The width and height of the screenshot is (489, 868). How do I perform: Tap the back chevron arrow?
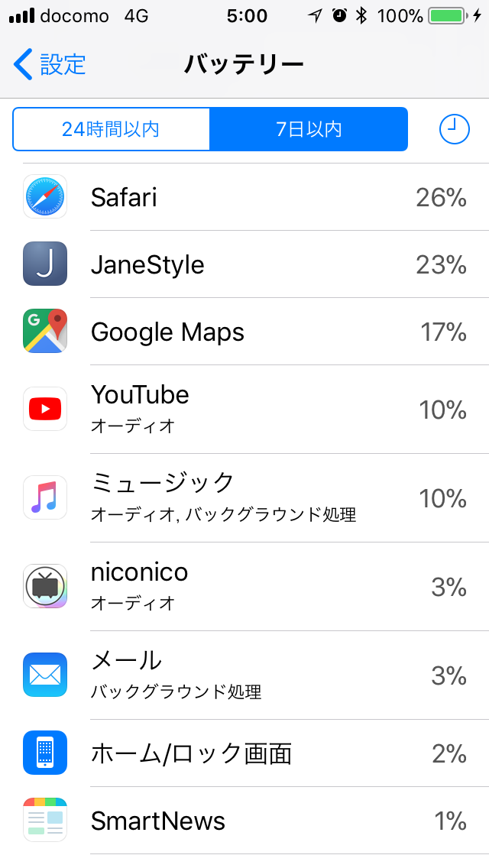click(x=23, y=64)
